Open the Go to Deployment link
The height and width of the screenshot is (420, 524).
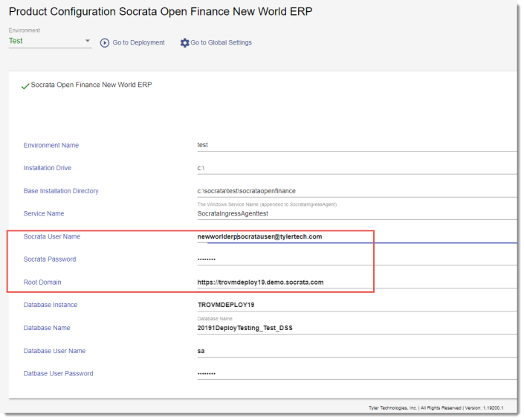coord(138,43)
